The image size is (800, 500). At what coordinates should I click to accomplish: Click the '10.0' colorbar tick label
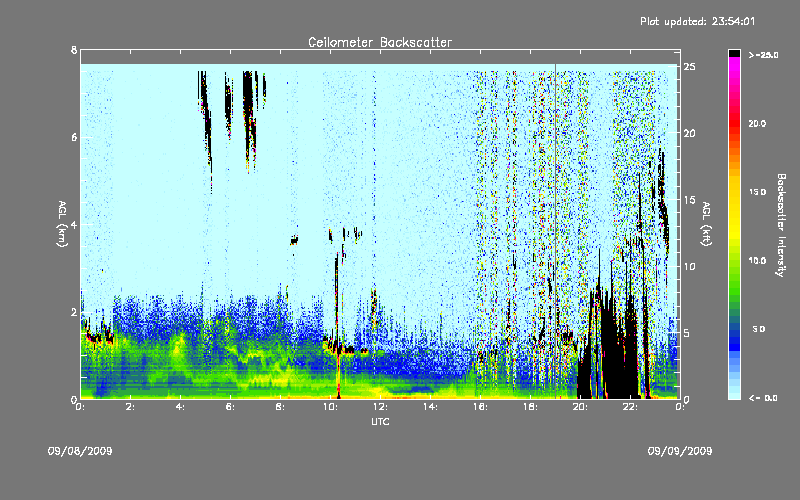757,261
